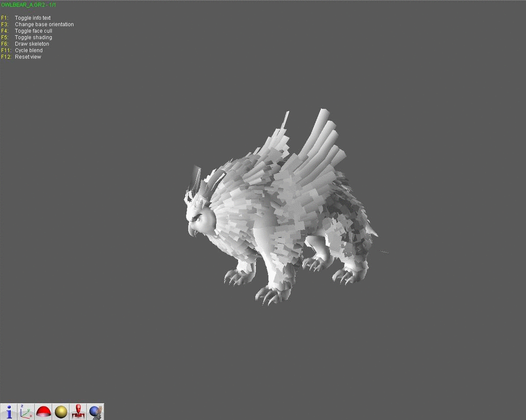Click the "Reset view" help line
This screenshot has height=420, width=526.
tap(21, 57)
